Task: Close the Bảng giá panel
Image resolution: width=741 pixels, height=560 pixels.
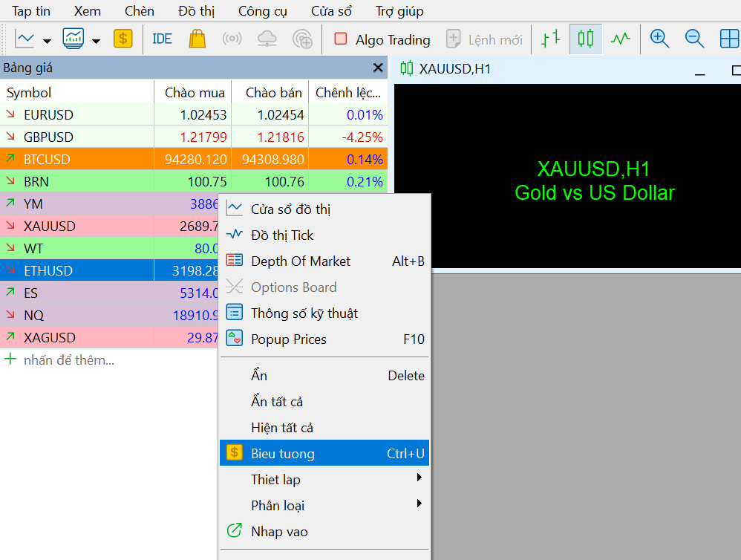Action: pos(378,68)
